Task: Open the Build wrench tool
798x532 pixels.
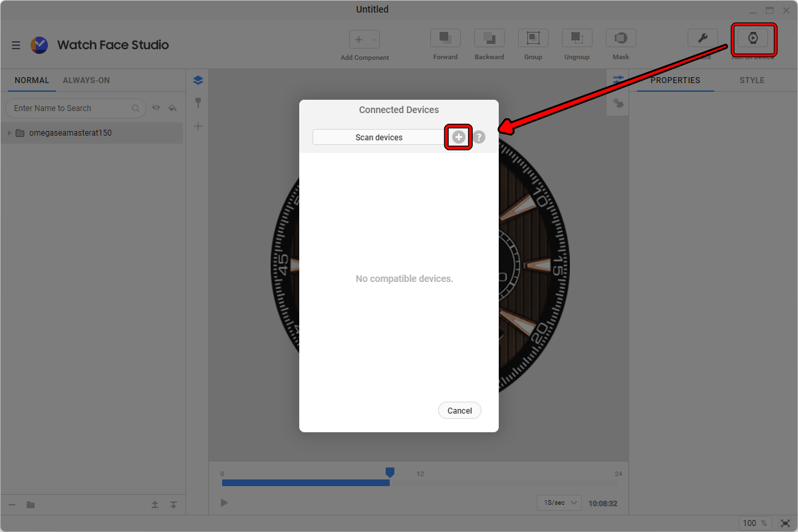Action: (x=702, y=38)
